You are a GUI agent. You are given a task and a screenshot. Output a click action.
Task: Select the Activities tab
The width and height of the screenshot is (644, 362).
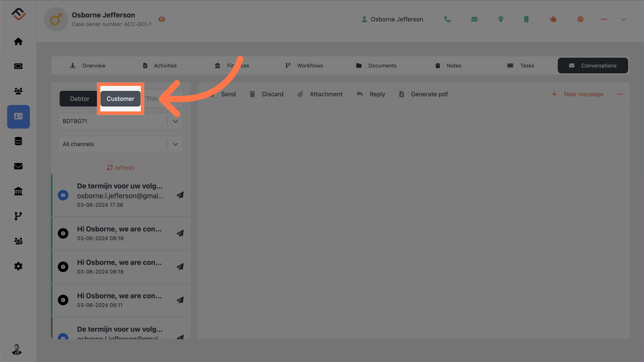pyautogui.click(x=165, y=65)
